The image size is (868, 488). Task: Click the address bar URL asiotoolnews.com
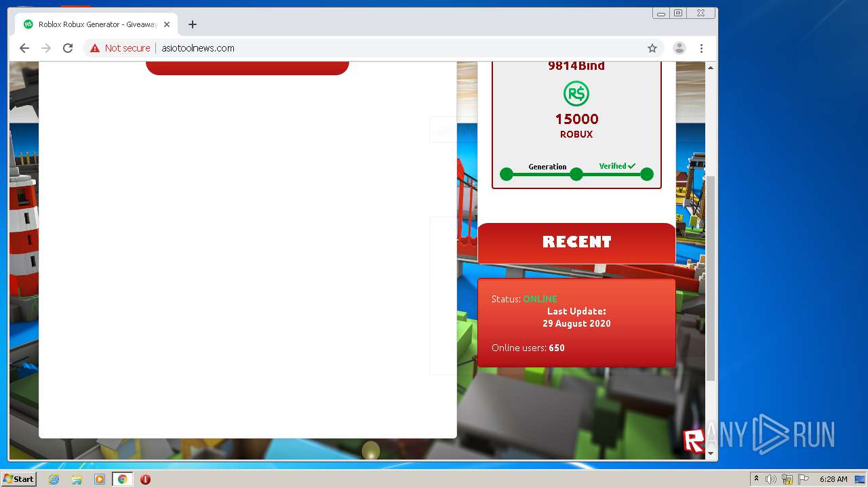coord(198,48)
